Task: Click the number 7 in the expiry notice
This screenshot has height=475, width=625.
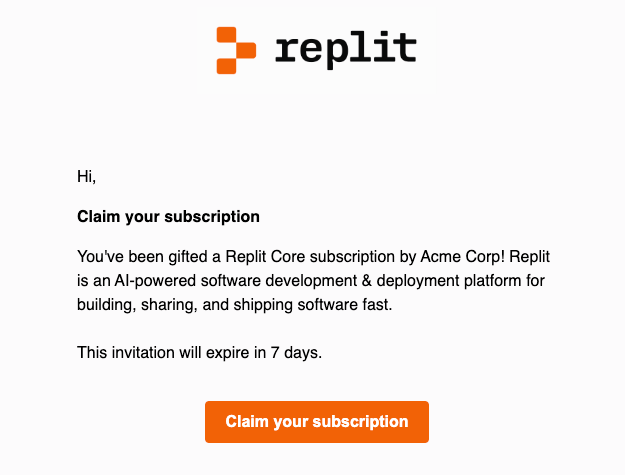Action: point(275,352)
